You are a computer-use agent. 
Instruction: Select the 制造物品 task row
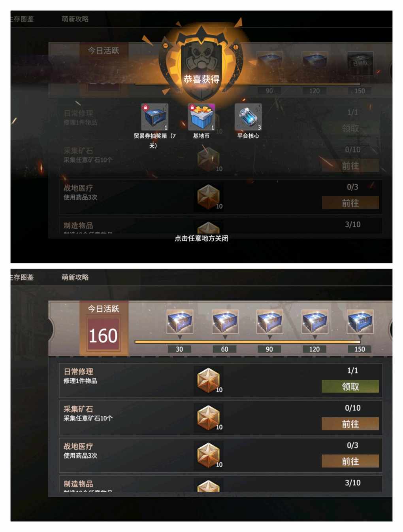point(220,484)
